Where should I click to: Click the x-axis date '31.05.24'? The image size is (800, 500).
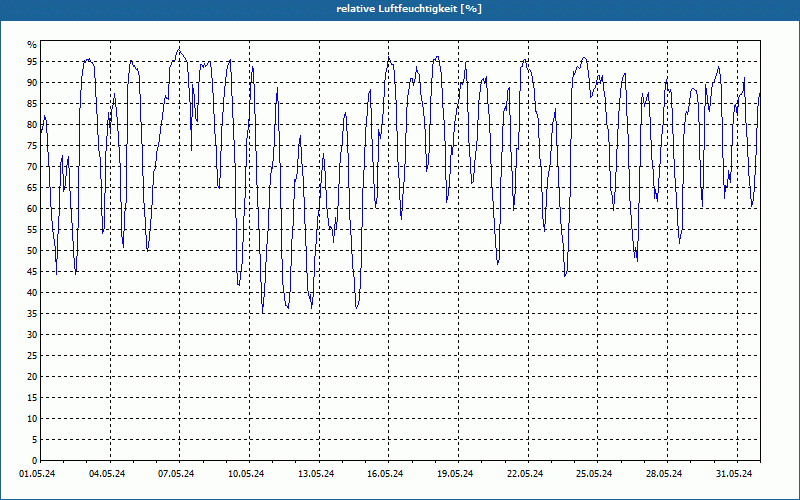[734, 474]
